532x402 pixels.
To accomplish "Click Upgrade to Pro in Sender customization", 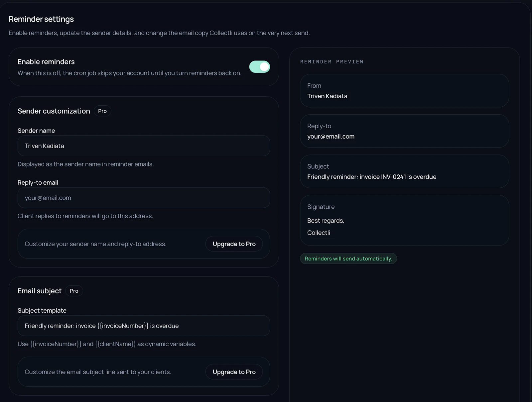I will pos(234,244).
